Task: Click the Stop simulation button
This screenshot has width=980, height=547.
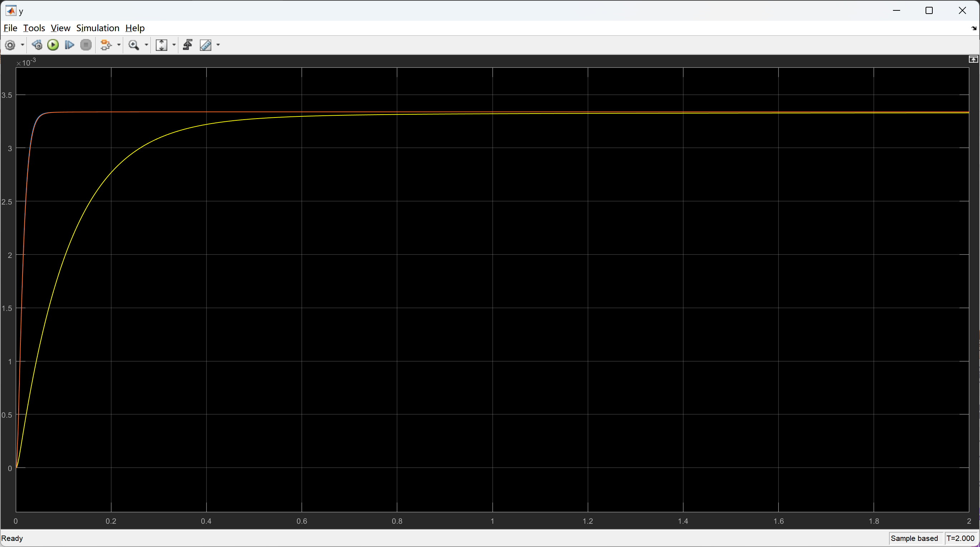Action: point(86,45)
